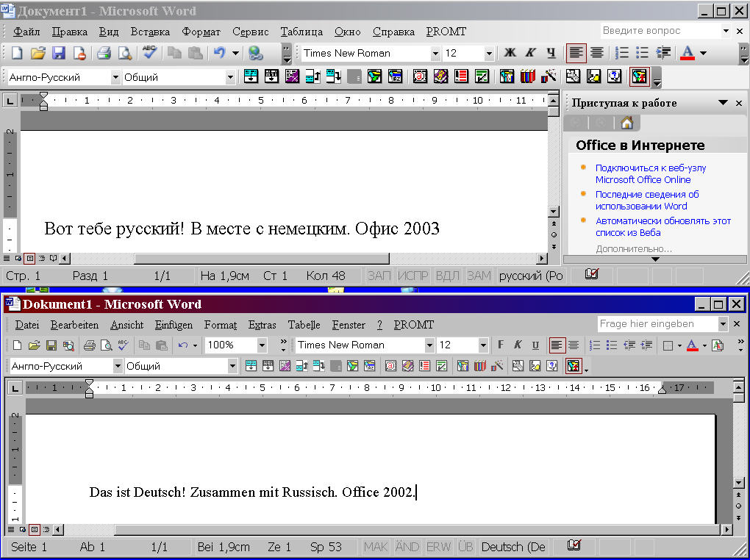This screenshot has width=750, height=560.
Task: Click horizontal scrollbar thumb in Russian Word window
Action: coord(262,258)
